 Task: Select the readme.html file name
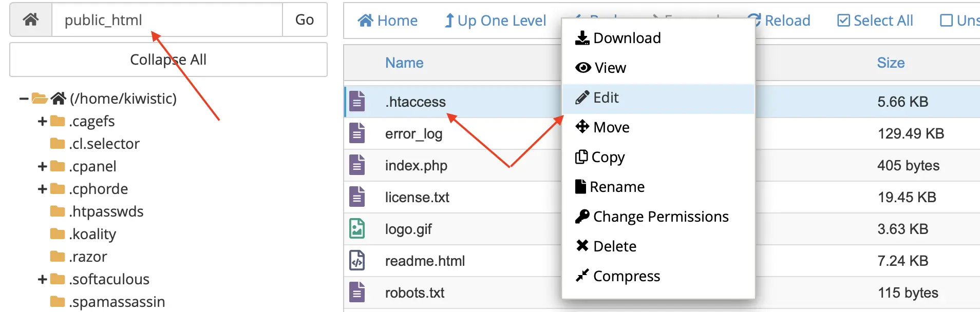coord(425,261)
